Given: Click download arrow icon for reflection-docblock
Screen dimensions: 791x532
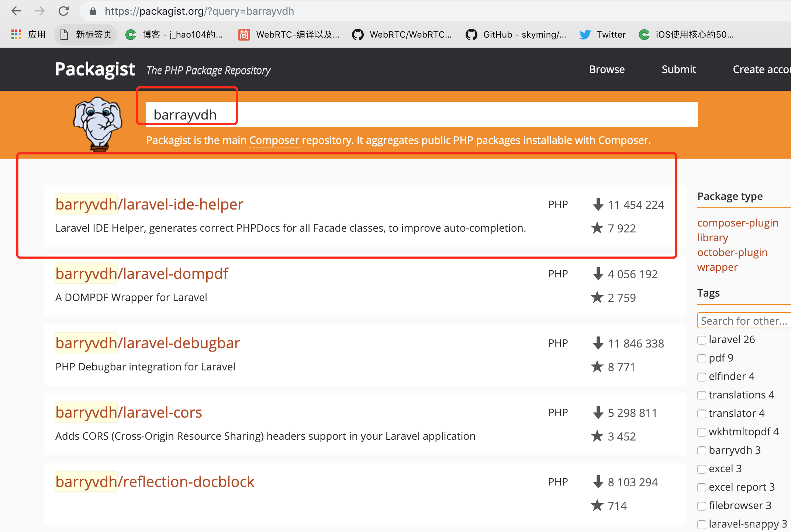Looking at the screenshot, I should pos(598,482).
